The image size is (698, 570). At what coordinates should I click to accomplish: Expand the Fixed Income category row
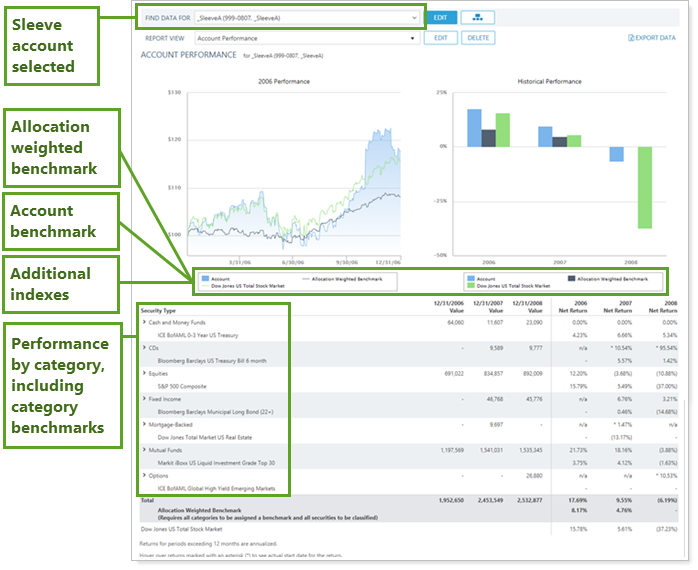[x=144, y=399]
